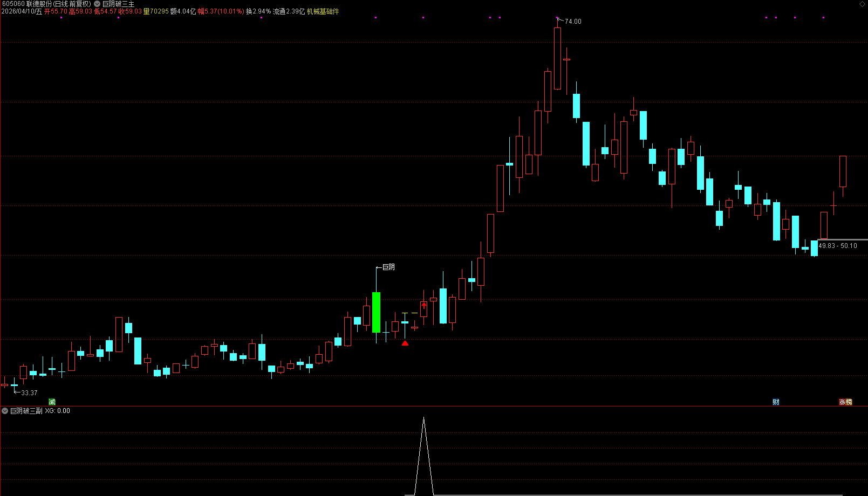Select the 33.37 low price label
Image resolution: width=868 pixels, height=496 pixels.
[29, 393]
